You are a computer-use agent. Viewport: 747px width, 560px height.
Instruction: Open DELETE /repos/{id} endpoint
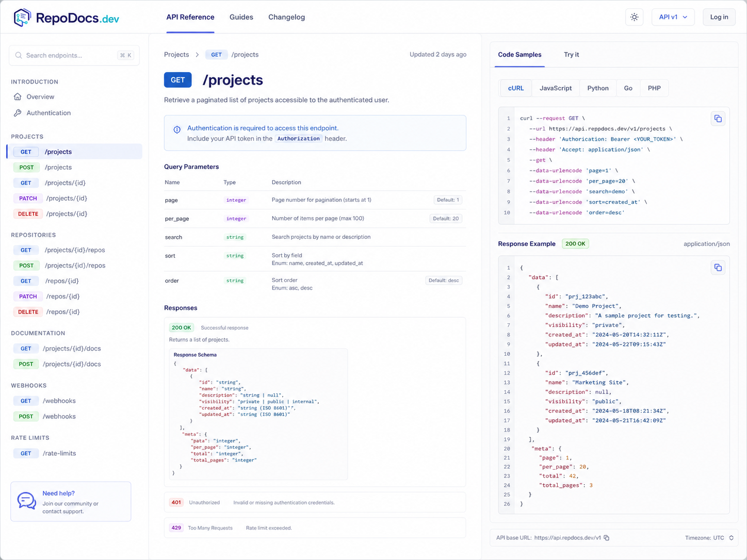pos(46,312)
